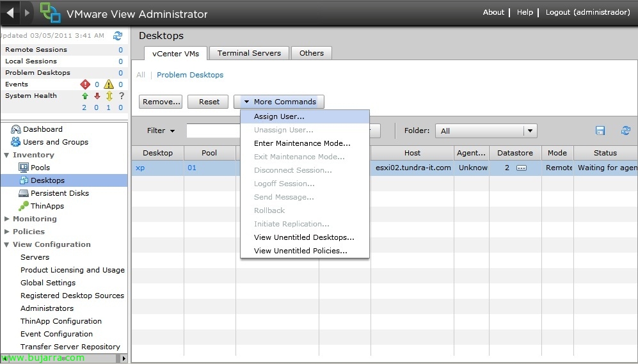Click in the filter text field
The width and height of the screenshot is (638, 364).
click(x=213, y=131)
